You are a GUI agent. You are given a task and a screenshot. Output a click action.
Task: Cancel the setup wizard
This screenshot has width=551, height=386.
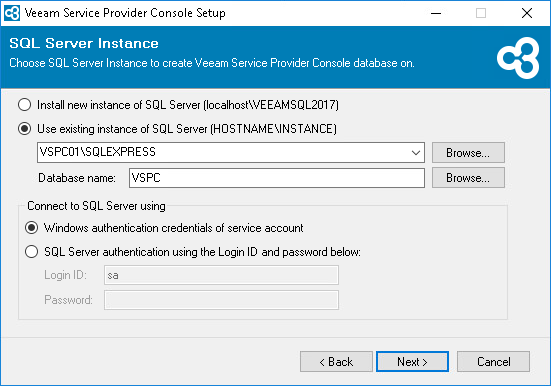493,361
